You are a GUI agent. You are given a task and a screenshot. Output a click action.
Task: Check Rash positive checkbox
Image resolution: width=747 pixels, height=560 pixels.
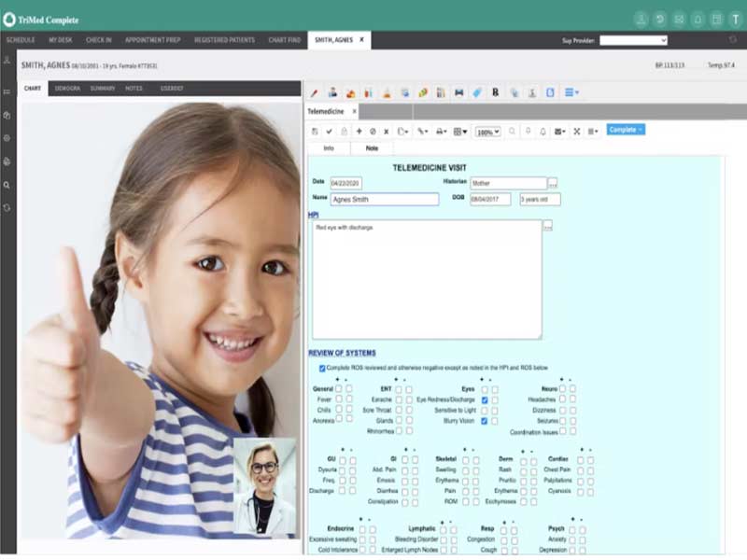pos(524,470)
